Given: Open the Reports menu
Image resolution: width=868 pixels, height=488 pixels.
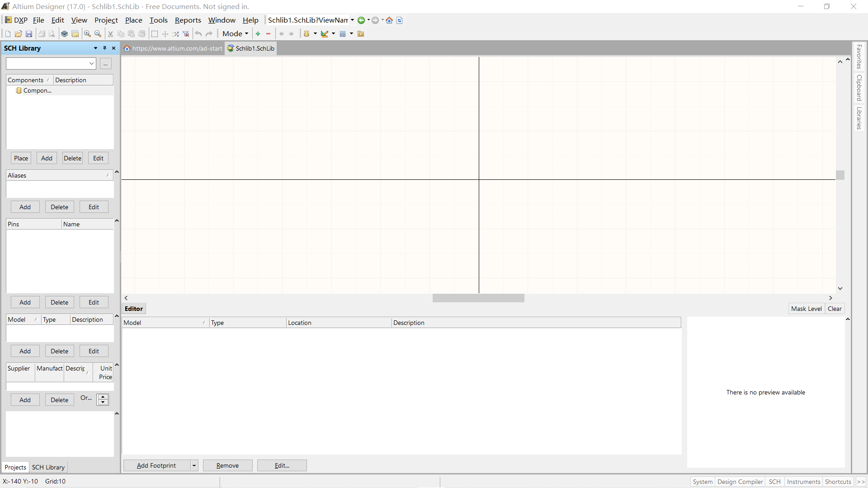Looking at the screenshot, I should pyautogui.click(x=188, y=20).
